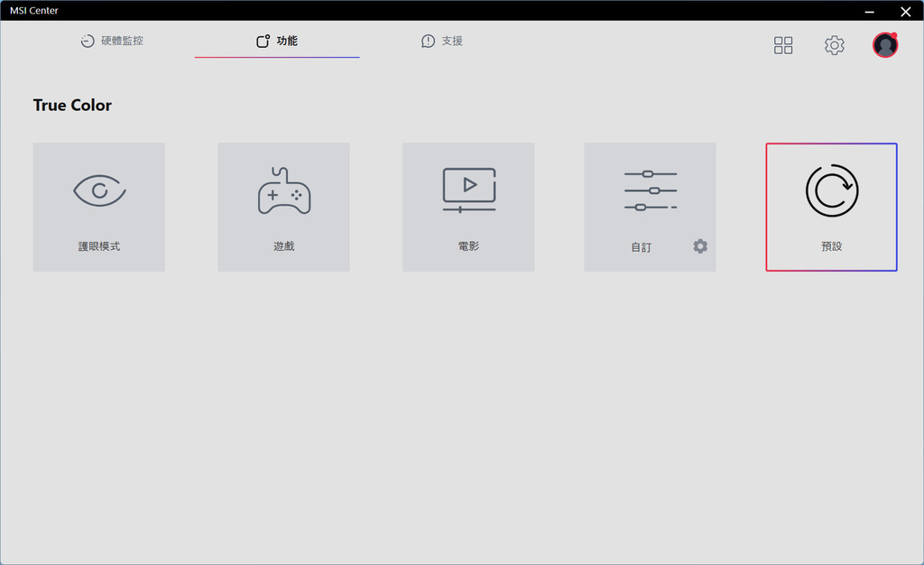This screenshot has width=924, height=565.
Task: Switch to the 硬體監控 tab
Action: 112,41
